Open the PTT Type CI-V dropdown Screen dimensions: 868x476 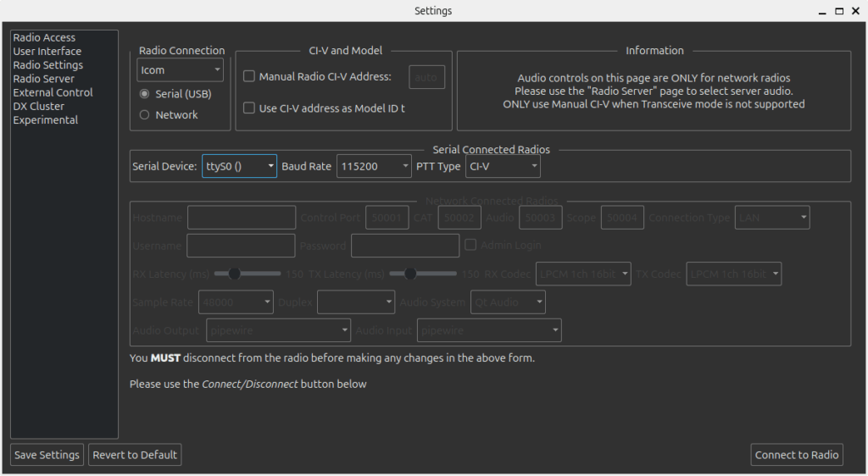click(503, 166)
